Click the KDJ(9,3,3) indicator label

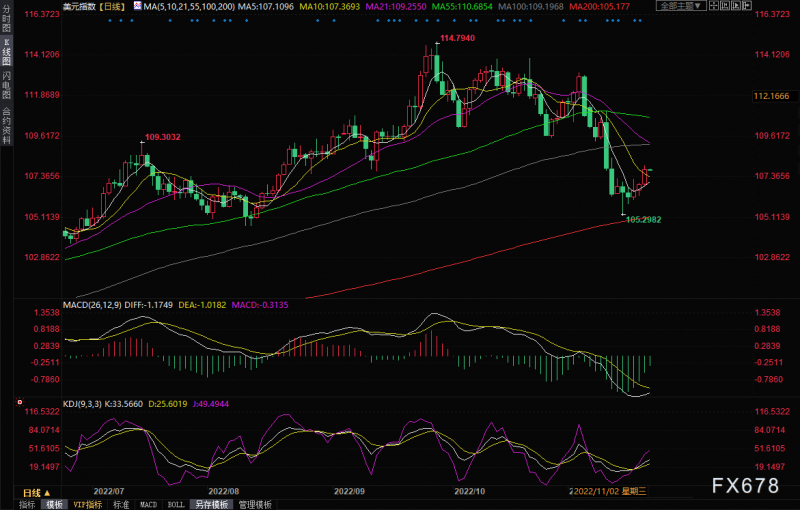tap(82, 404)
